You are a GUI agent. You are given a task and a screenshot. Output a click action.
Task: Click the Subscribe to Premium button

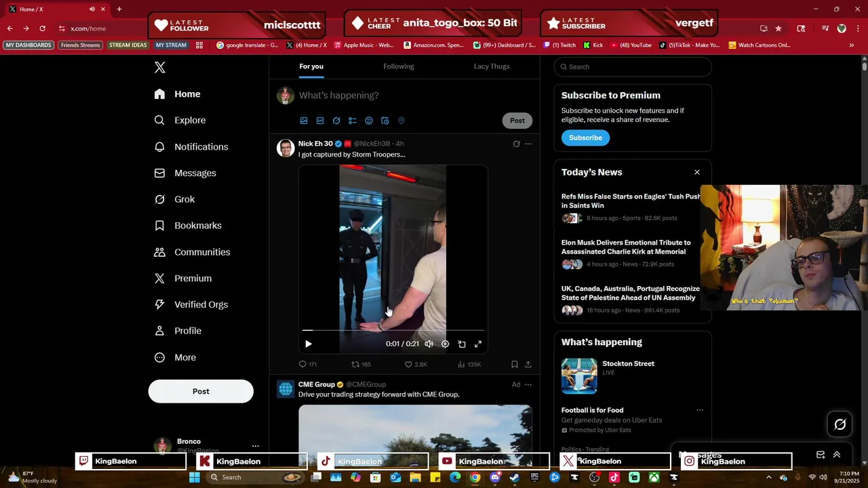[585, 138]
